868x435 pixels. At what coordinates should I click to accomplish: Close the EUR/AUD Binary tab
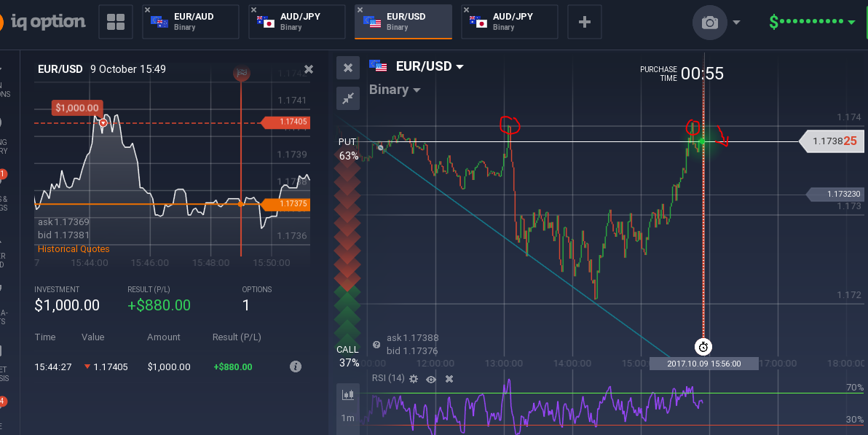tap(147, 10)
